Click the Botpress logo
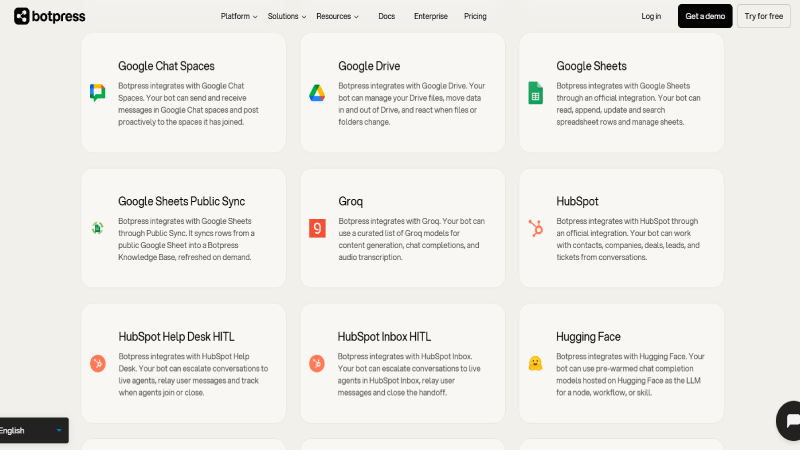This screenshot has height=450, width=800. click(49, 16)
